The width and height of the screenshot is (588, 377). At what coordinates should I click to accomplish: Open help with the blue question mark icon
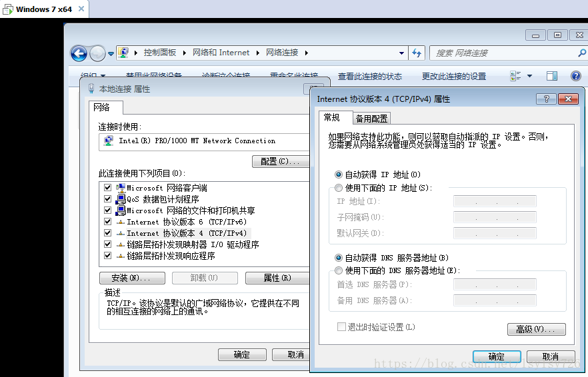click(575, 76)
